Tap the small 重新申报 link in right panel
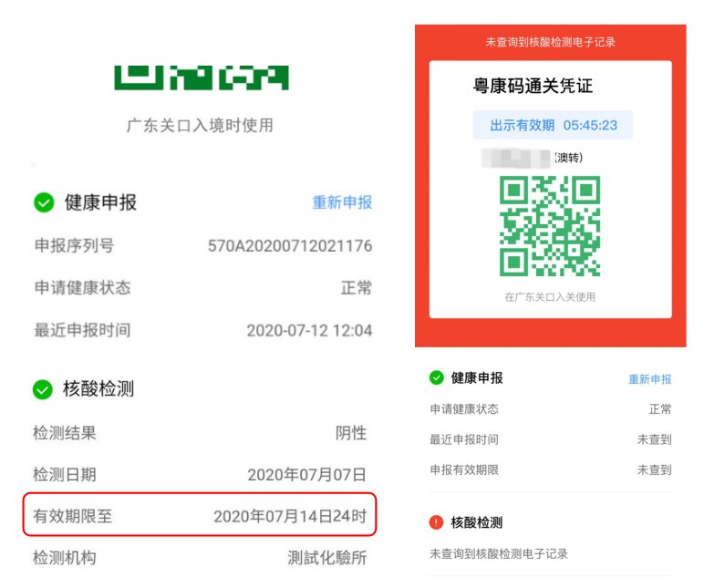The height and width of the screenshot is (588, 725). click(649, 379)
